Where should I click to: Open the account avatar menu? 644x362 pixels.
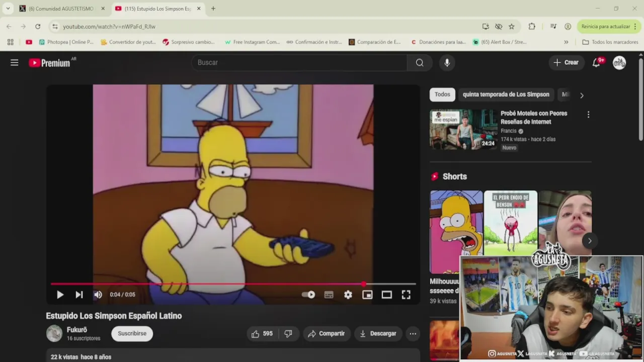pyautogui.click(x=619, y=62)
